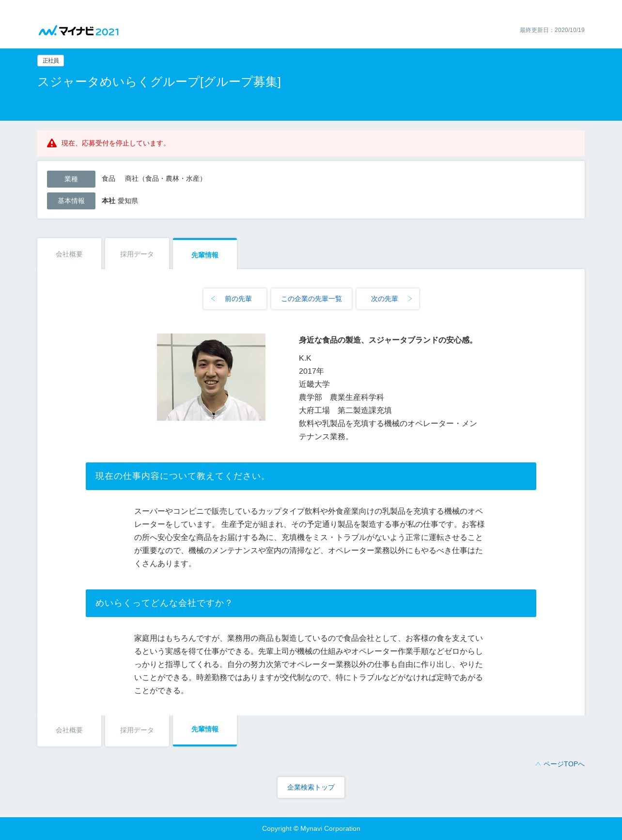Image resolution: width=622 pixels, height=840 pixels.
Task: Click the employee K.K photo
Action: point(211,377)
